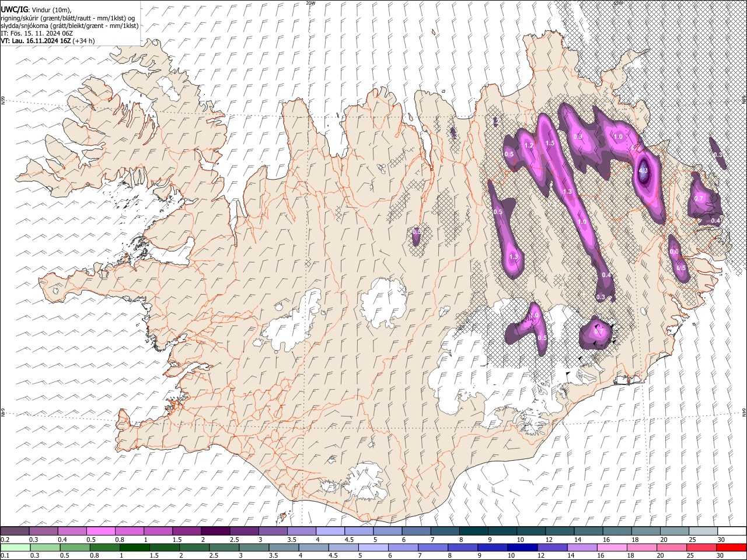The image size is (747, 560).
Task: Click lower legend swatch between 16 and 18
Action: coord(613,547)
